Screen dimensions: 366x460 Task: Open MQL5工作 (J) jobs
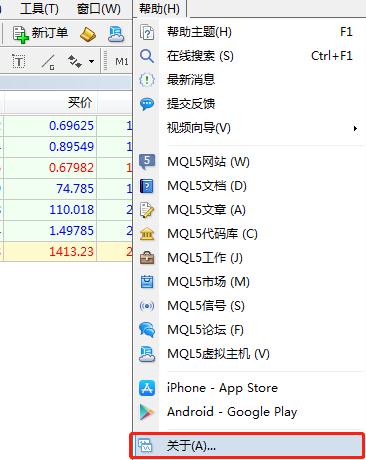pos(248,258)
